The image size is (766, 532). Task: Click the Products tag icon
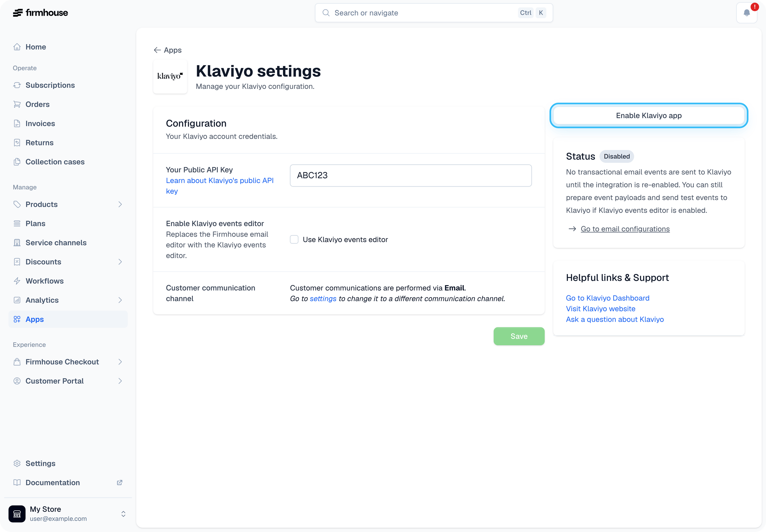(x=17, y=204)
